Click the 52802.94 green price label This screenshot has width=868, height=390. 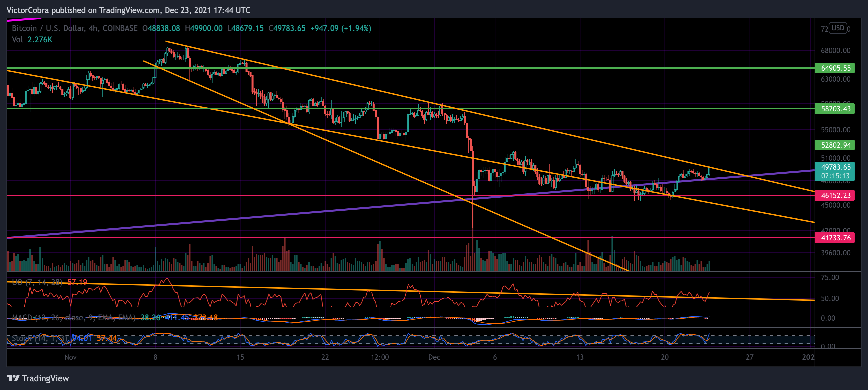pos(835,145)
